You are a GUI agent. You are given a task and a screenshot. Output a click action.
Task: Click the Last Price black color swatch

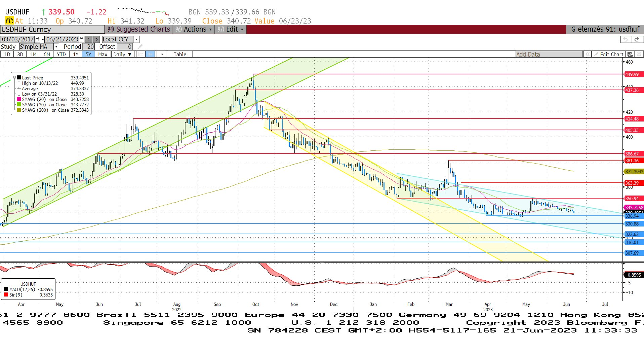(19, 78)
